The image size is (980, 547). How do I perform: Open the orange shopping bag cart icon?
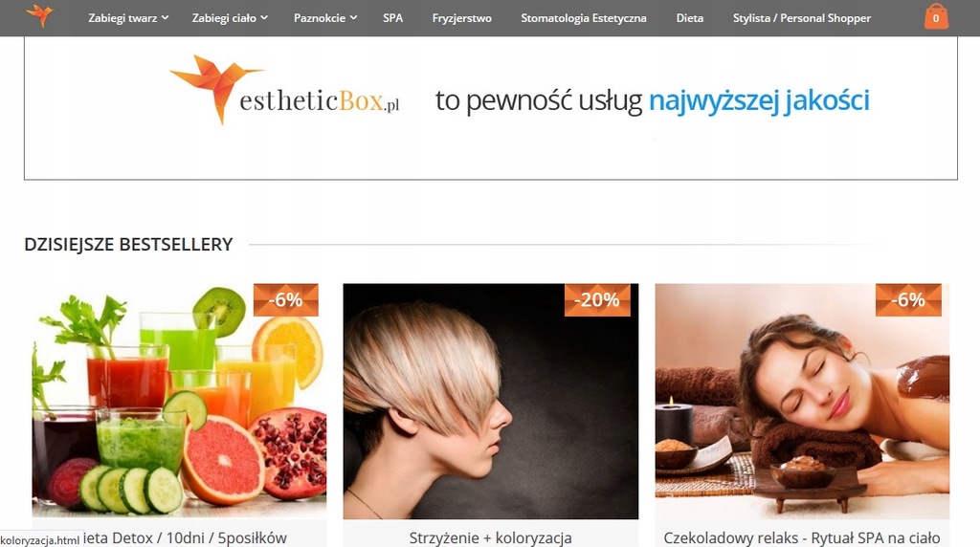pos(936,17)
